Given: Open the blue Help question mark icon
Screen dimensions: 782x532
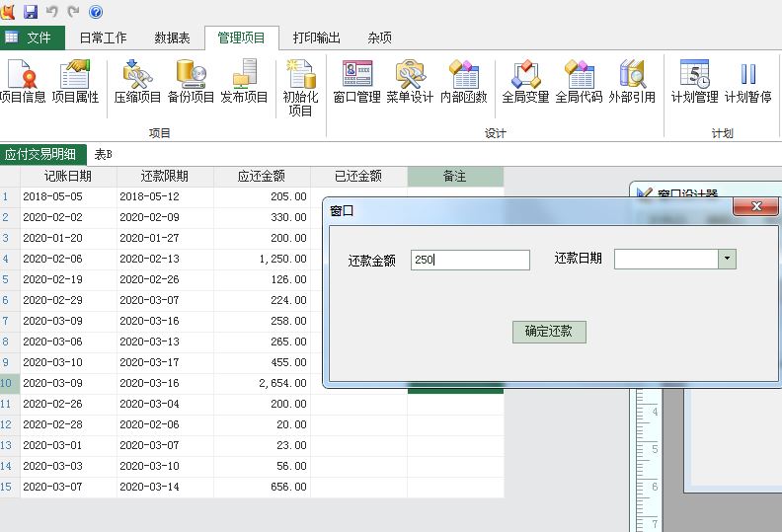Looking at the screenshot, I should [x=95, y=12].
